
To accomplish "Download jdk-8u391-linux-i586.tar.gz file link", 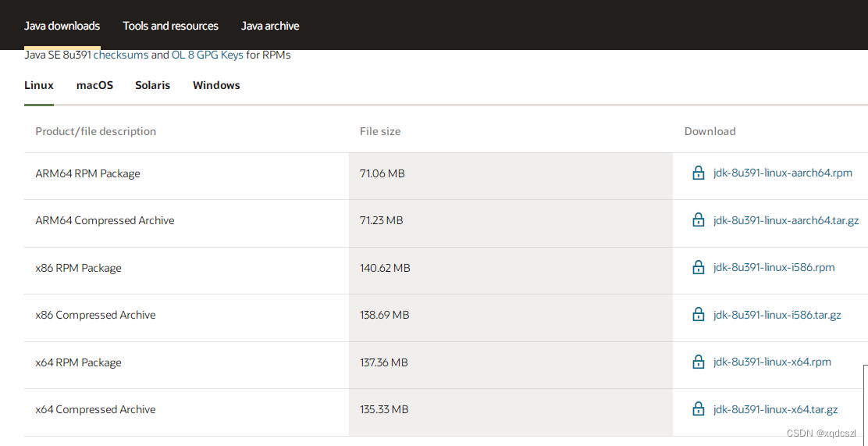I will [777, 315].
